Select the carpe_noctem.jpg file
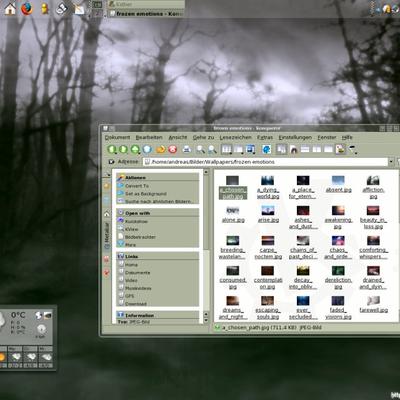The width and height of the screenshot is (400, 400). [x=268, y=248]
